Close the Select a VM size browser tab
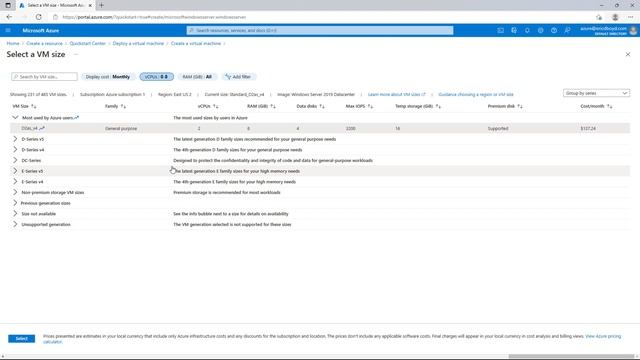This screenshot has height=360, width=640. (x=90, y=5)
